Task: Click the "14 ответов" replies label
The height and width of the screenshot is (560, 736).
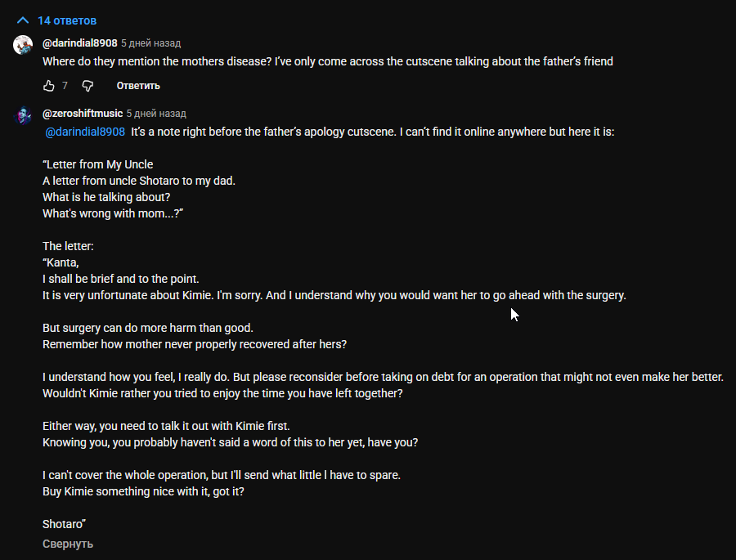Action: tap(67, 20)
